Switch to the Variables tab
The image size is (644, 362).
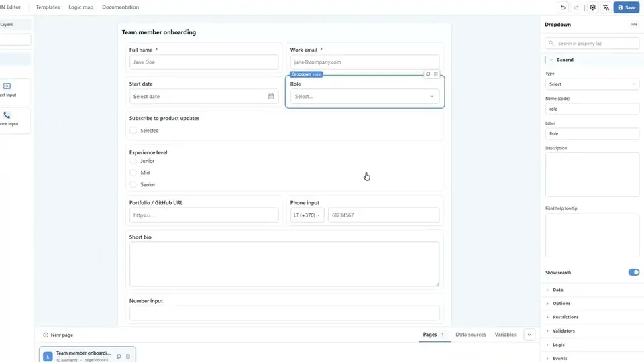coord(505,335)
